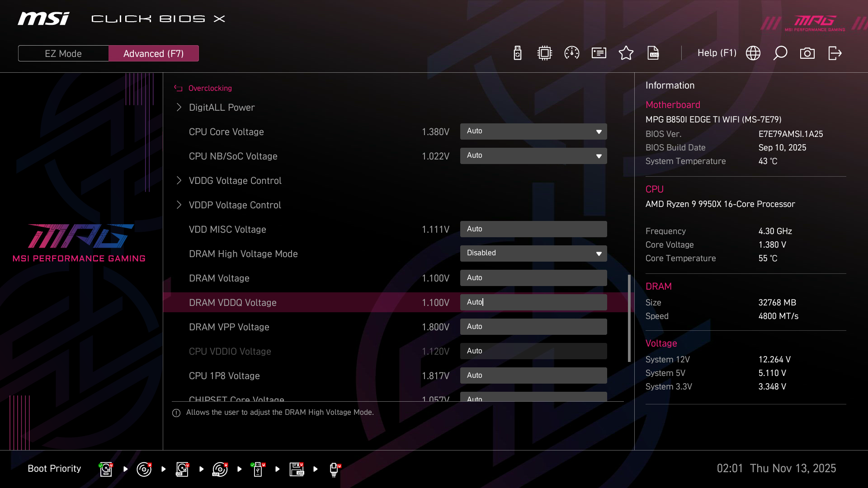868x488 pixels.
Task: Expand DigitALL Power submenu
Action: pyautogui.click(x=222, y=108)
